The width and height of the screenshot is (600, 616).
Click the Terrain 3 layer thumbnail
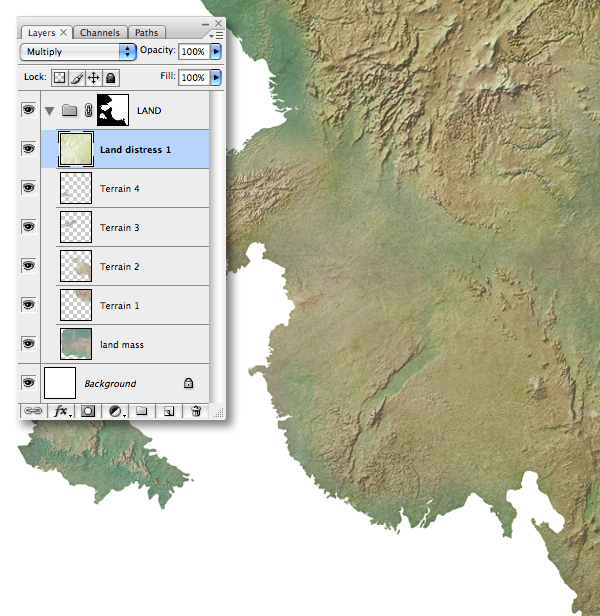coord(76,227)
